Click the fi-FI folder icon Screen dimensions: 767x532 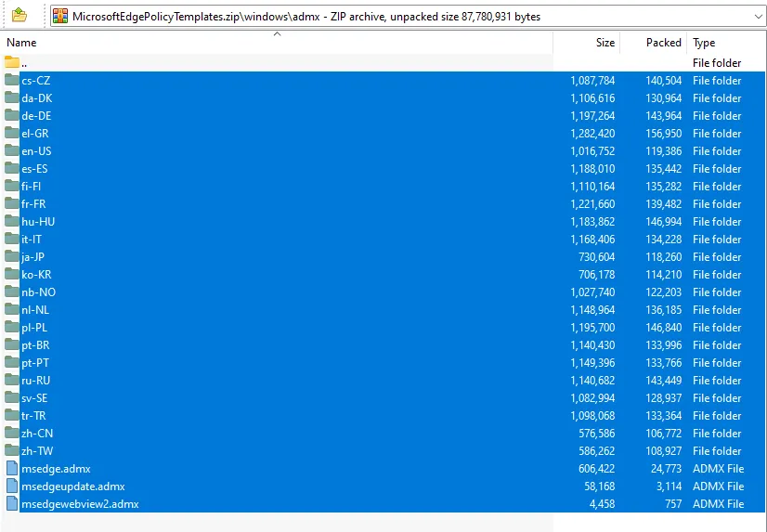point(12,186)
